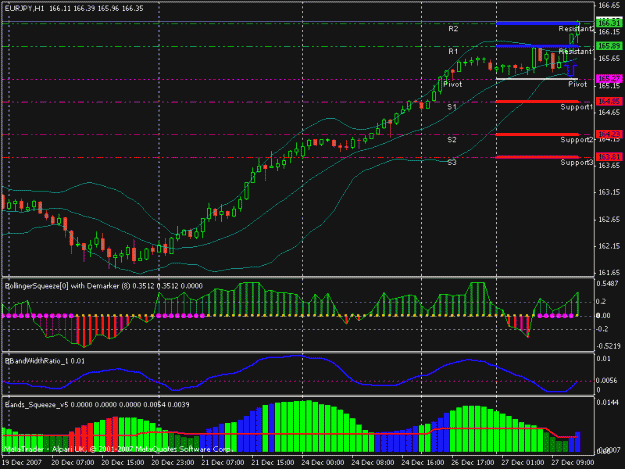Click the 162.15 price scale value

(609, 246)
